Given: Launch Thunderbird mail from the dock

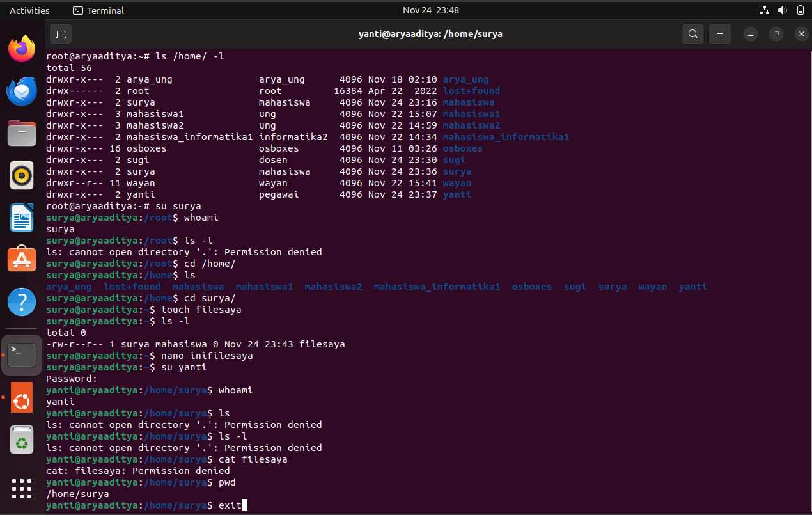Looking at the screenshot, I should 22,91.
